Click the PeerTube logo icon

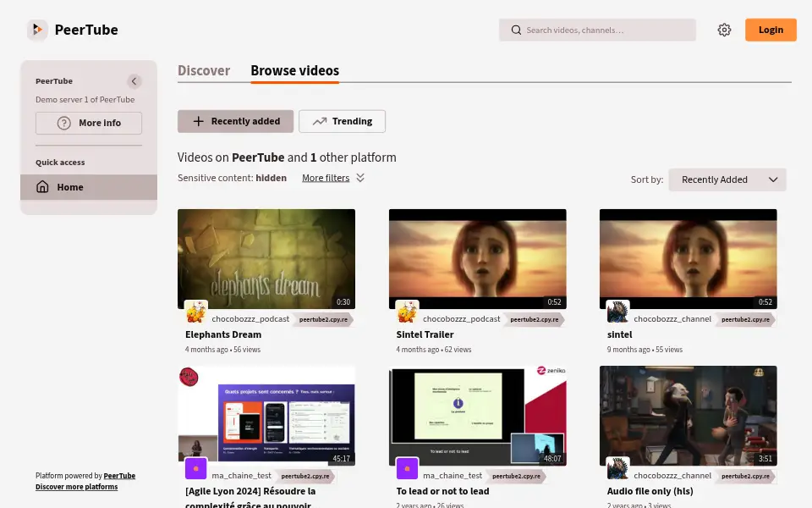coord(37,30)
